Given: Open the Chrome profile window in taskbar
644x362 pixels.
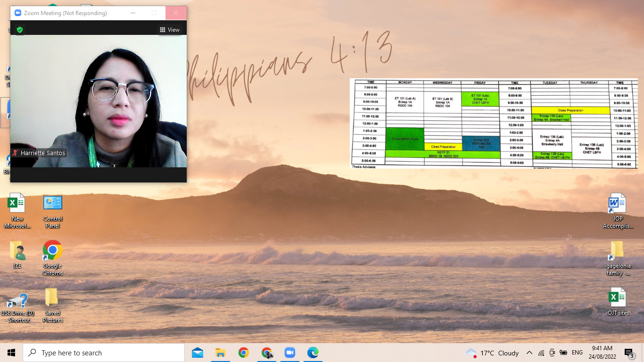Looking at the screenshot, I should [266, 353].
